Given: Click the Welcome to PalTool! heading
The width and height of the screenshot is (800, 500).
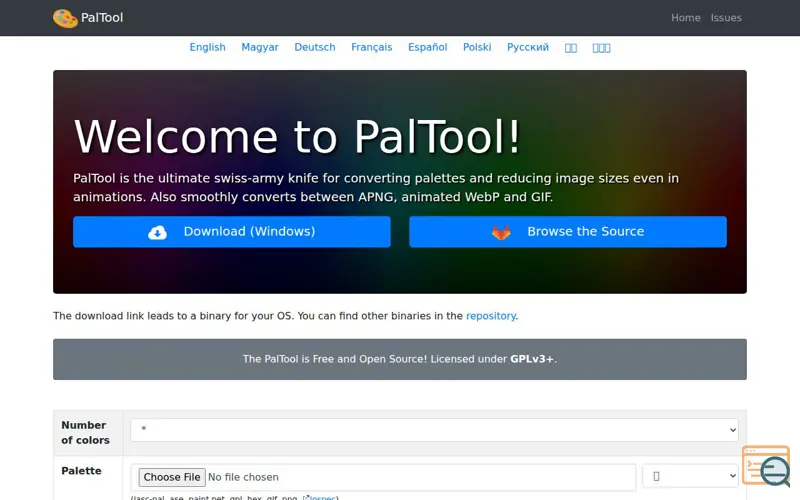Looking at the screenshot, I should point(297,137).
